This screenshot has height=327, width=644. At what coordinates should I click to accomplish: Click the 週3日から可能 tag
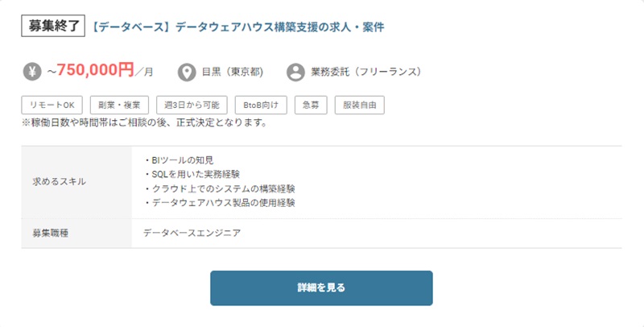click(x=192, y=105)
